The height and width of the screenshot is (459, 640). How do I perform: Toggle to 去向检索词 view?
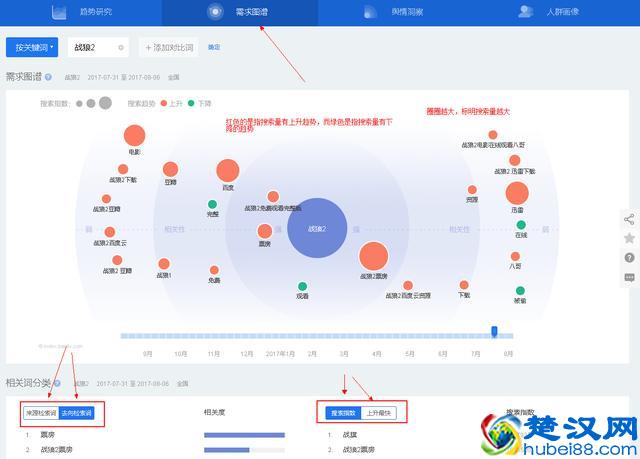76,413
